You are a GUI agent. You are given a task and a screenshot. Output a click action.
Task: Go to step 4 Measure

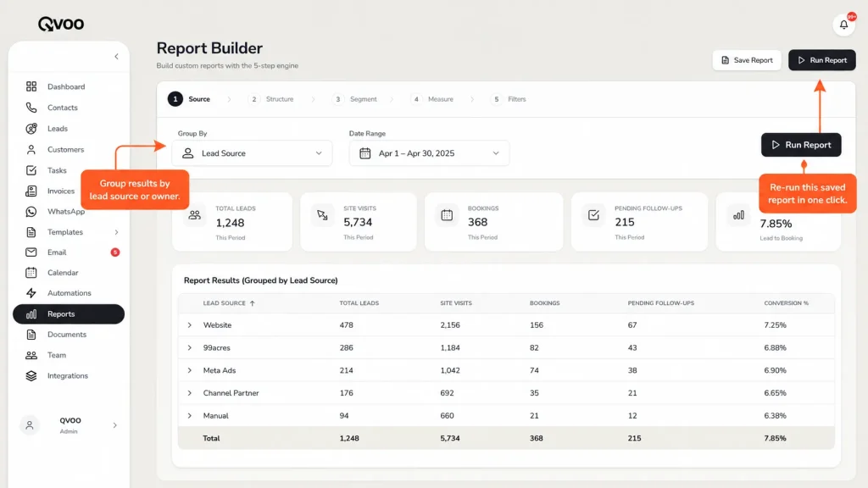coord(431,99)
